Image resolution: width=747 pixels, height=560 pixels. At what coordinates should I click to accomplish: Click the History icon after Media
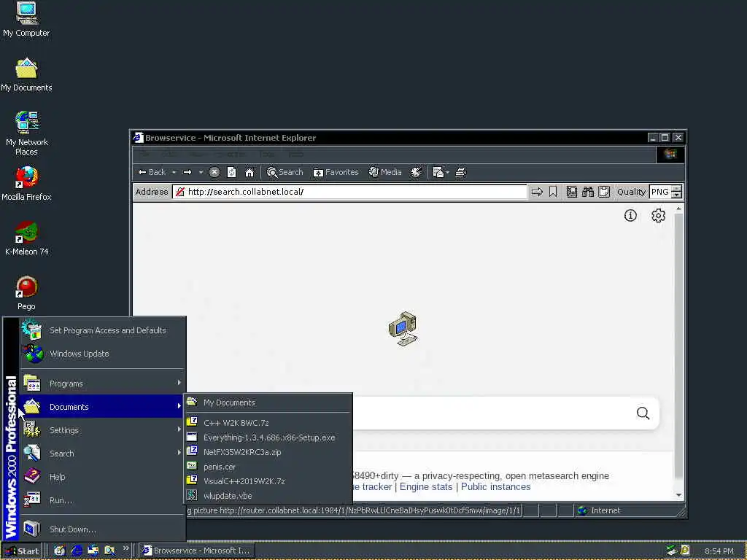tap(417, 172)
